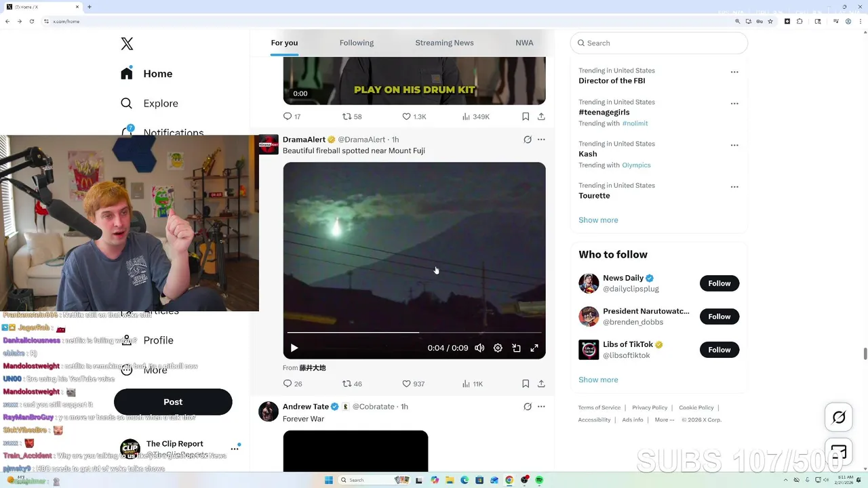Select the NWA tab

click(x=524, y=43)
